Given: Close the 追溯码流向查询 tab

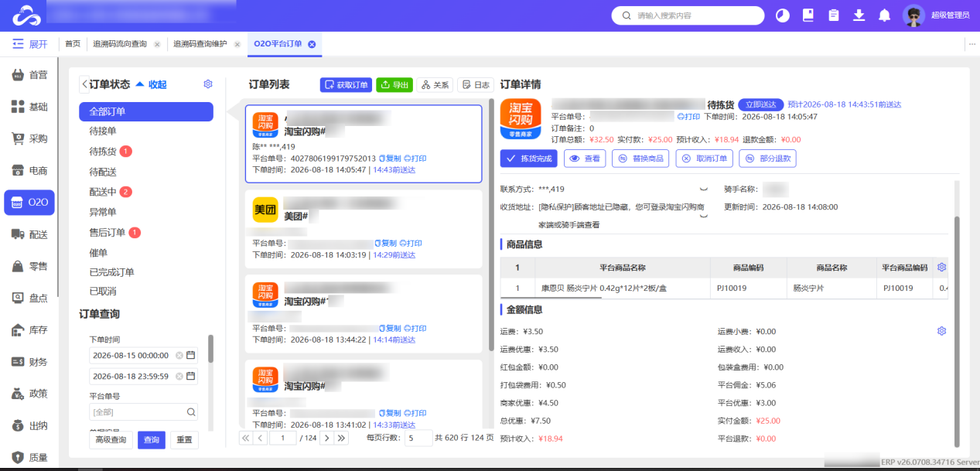Looking at the screenshot, I should tap(157, 45).
